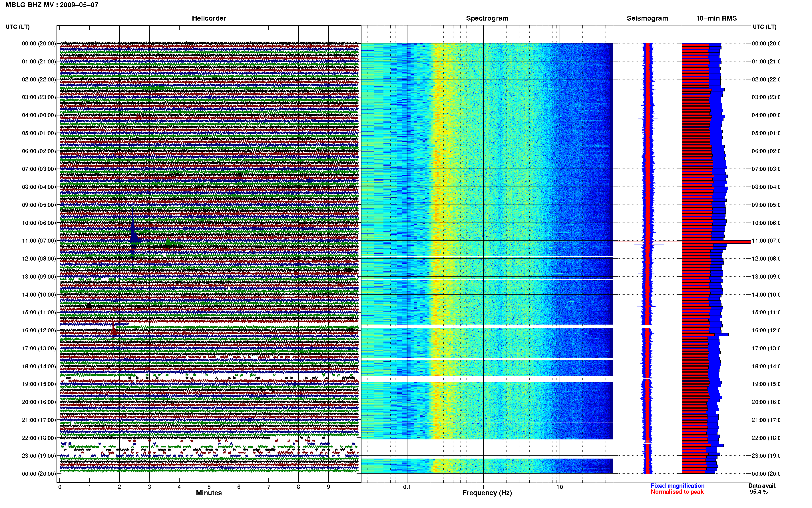Click the left 18:00 (14:00) time label

[x=39, y=366]
